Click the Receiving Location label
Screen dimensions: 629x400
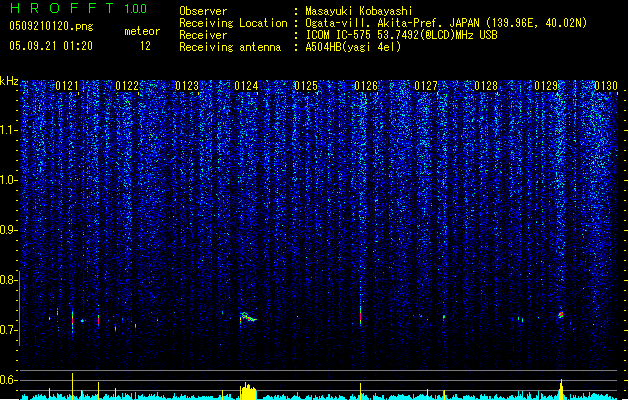click(x=233, y=23)
